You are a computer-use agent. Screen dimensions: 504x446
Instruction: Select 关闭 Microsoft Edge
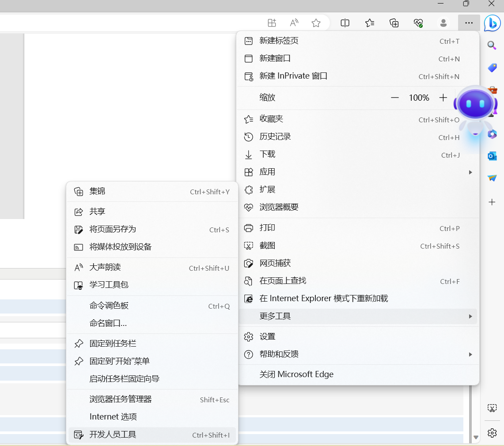[x=358, y=374]
